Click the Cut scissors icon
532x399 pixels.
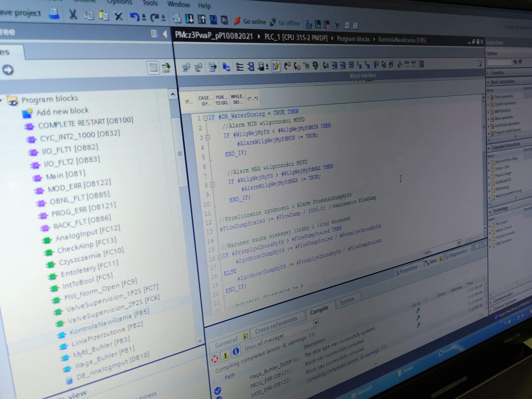pos(73,14)
